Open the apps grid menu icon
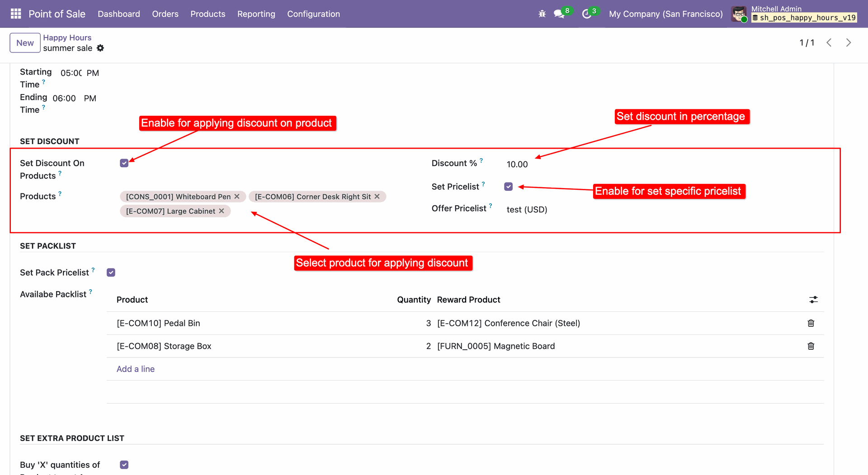 [x=16, y=14]
